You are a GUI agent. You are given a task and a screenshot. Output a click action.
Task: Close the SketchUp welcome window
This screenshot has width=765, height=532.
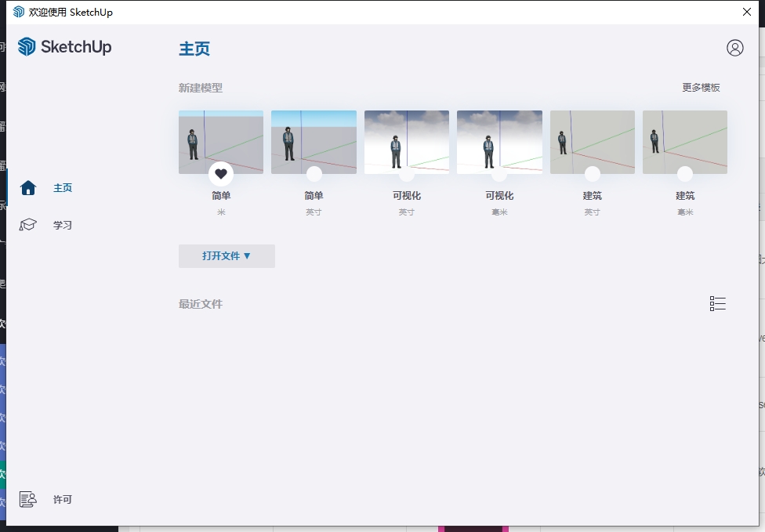tap(747, 12)
